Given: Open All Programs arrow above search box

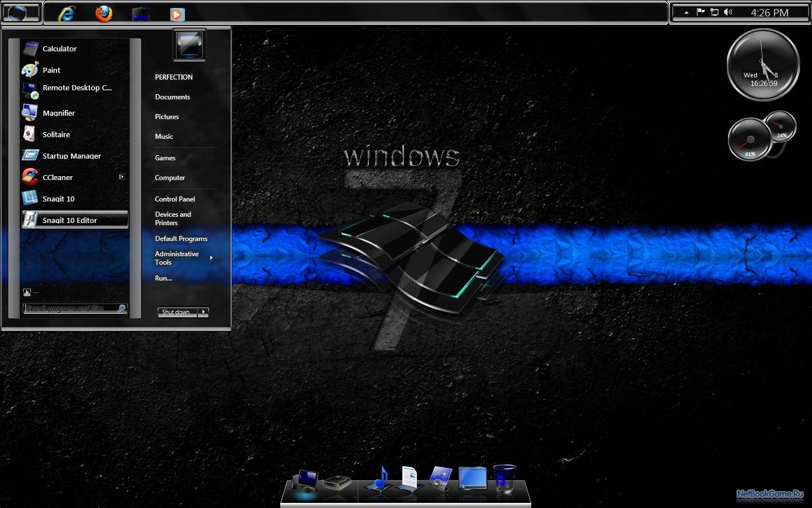Looking at the screenshot, I should (x=27, y=292).
